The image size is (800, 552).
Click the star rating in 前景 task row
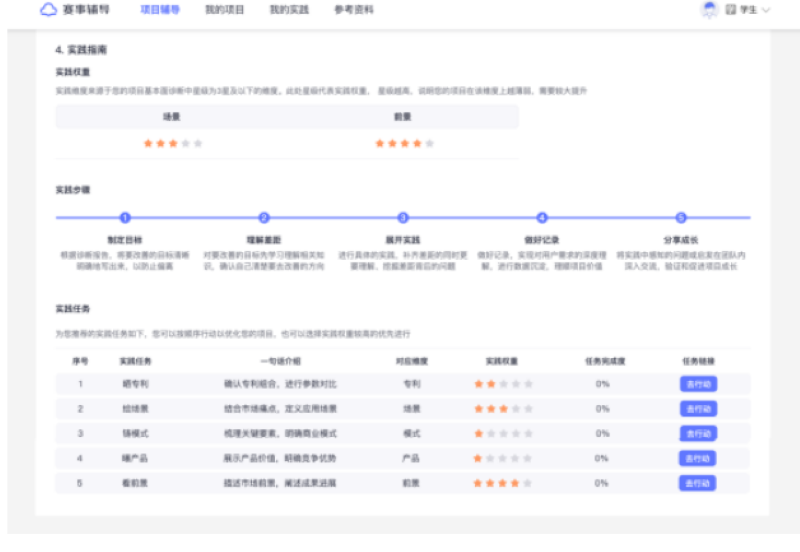[x=503, y=483]
